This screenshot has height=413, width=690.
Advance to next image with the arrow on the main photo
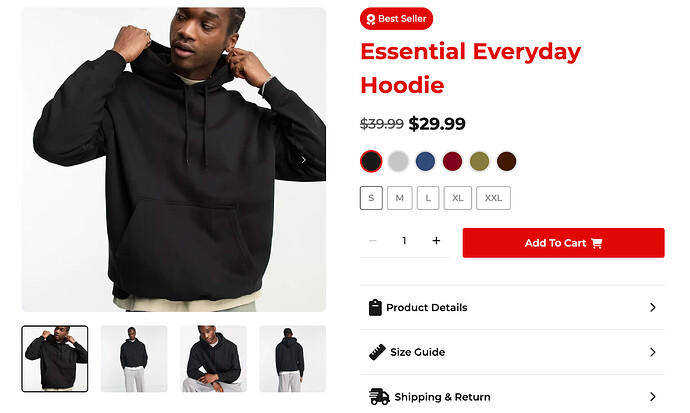[x=304, y=160]
